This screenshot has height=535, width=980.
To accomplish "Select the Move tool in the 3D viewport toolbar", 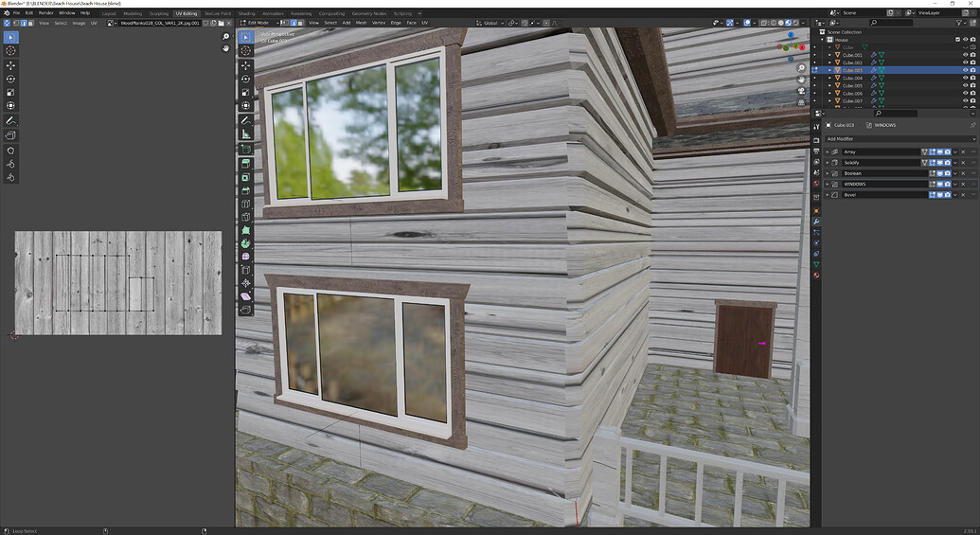I will [x=245, y=65].
